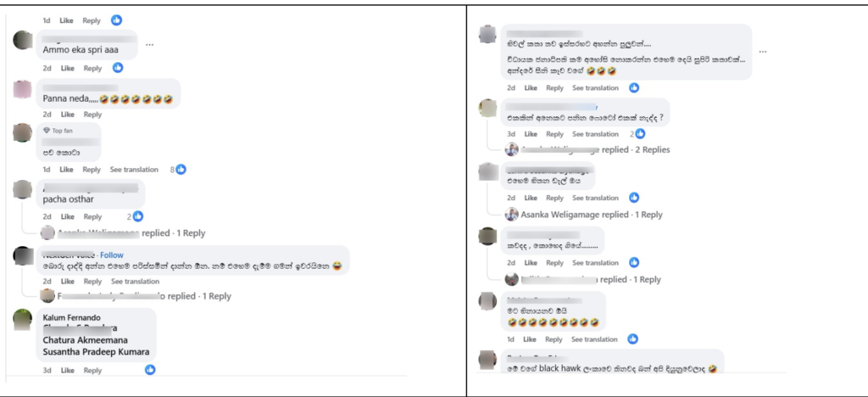
Task: Toggle Like on the "pacha osthar" comment
Action: [x=68, y=216]
